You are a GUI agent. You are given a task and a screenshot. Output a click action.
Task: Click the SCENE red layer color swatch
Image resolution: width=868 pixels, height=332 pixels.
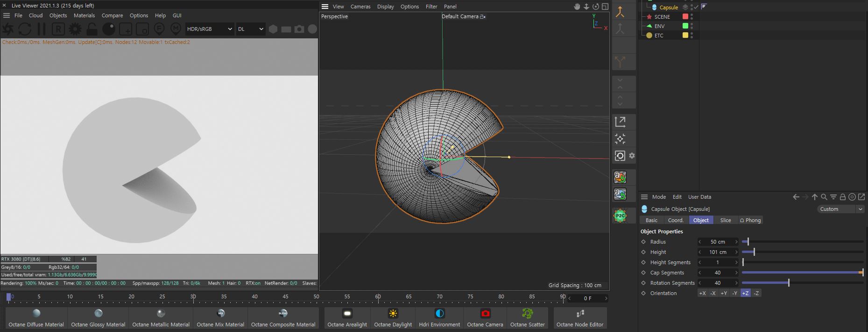685,16
